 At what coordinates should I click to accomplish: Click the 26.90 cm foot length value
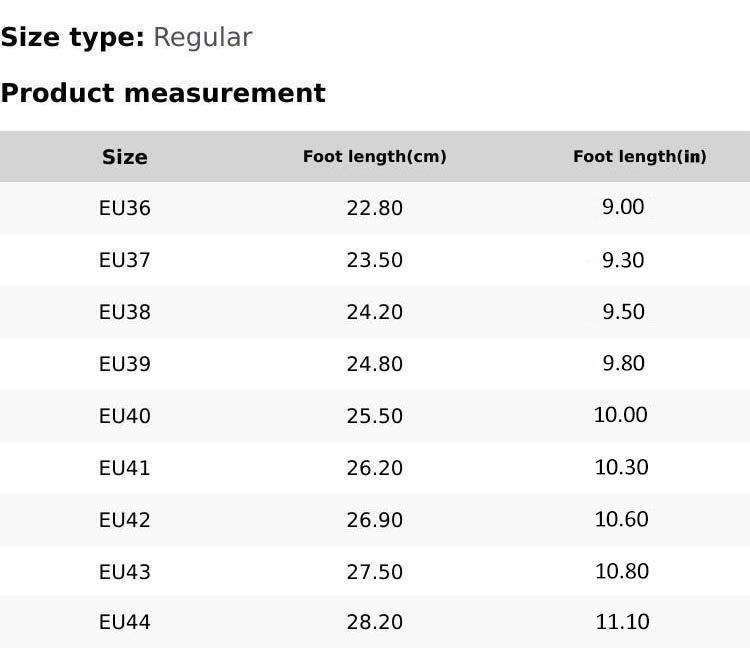pos(375,520)
